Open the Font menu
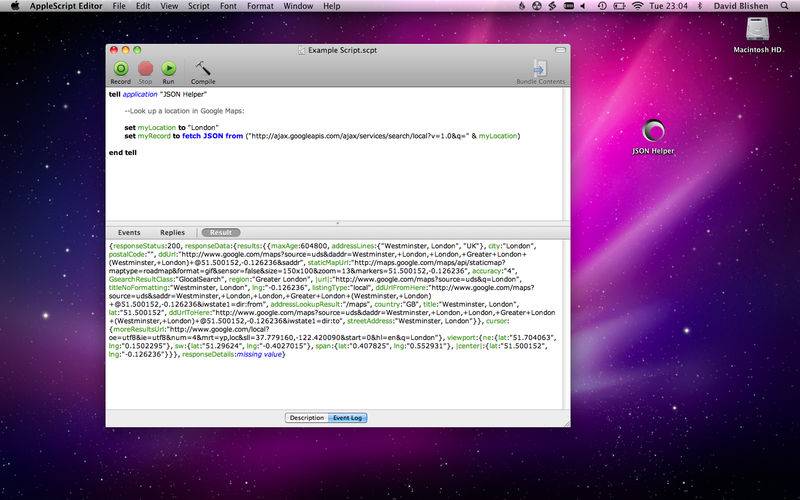 (228, 6)
